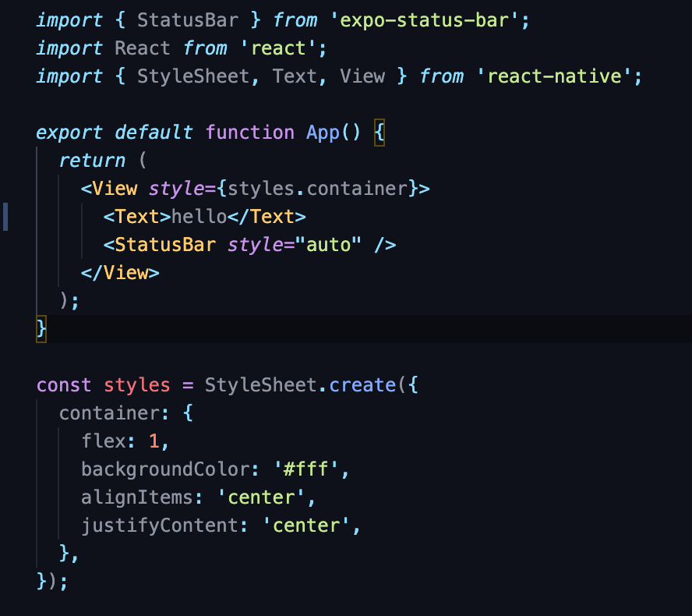Click the '#fff' color string
The width and height of the screenshot is (692, 616).
click(305, 469)
